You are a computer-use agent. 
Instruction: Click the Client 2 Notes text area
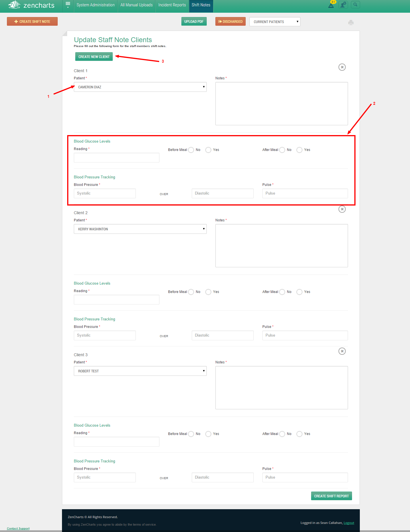(281, 246)
